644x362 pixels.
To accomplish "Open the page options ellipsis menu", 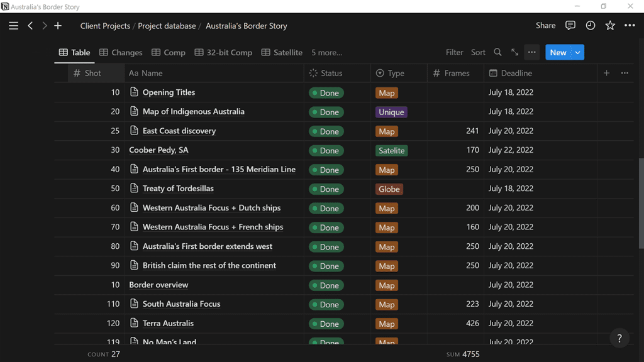I will point(630,25).
